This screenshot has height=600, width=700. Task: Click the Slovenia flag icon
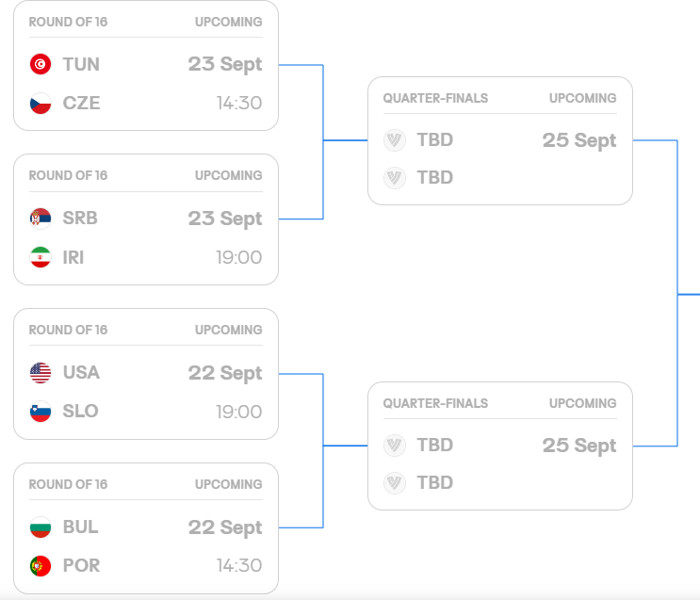41,412
